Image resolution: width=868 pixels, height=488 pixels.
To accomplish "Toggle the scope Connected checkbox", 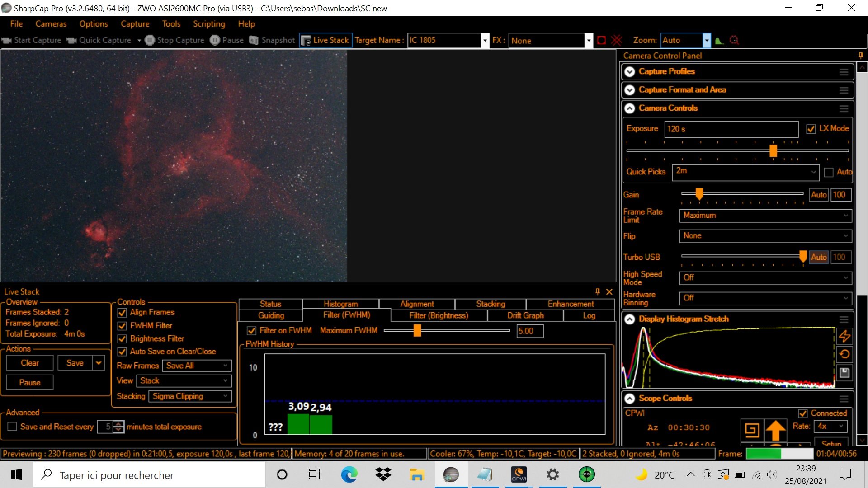I will [x=803, y=413].
